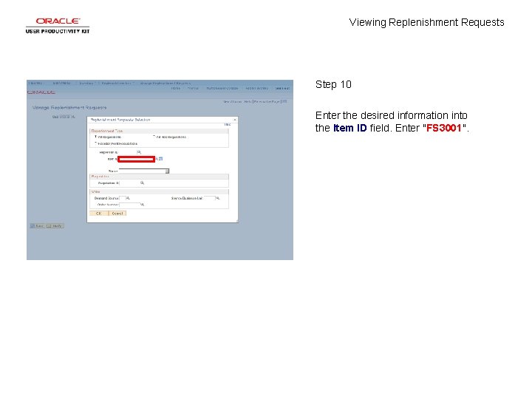This screenshot has height=399, width=532.
Task: Open lookup icon beside Replenish ID
Action: (139, 152)
